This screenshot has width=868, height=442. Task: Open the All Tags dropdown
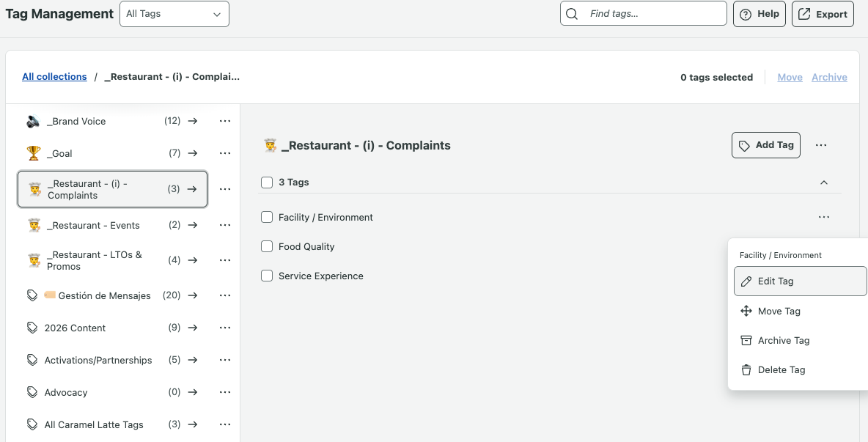[x=174, y=14]
